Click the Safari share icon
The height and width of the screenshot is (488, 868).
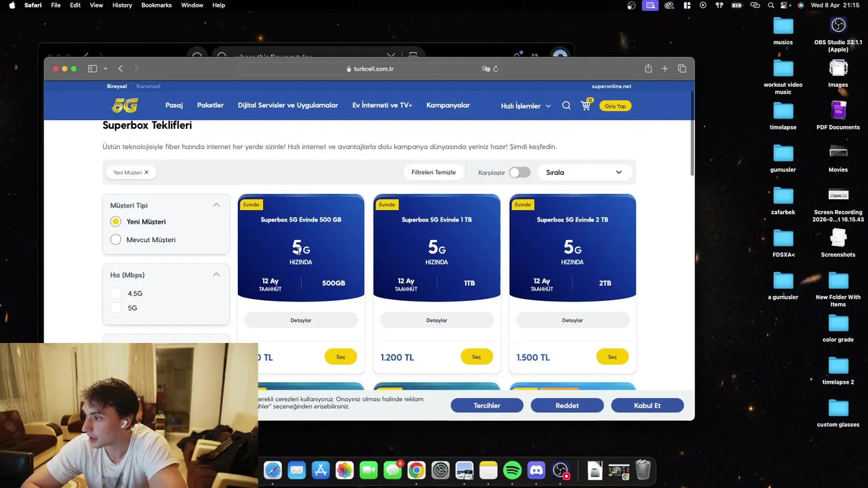648,68
